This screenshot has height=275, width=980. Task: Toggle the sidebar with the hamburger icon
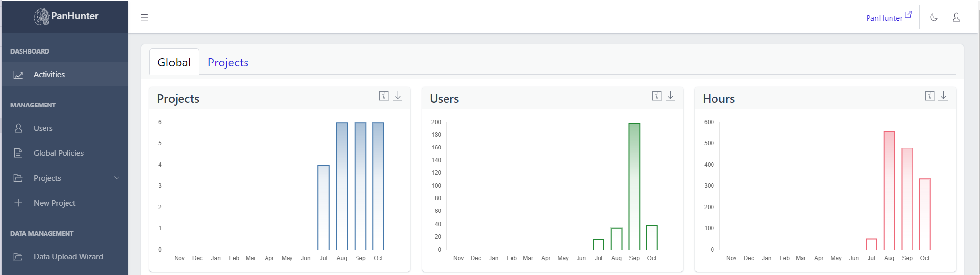144,17
